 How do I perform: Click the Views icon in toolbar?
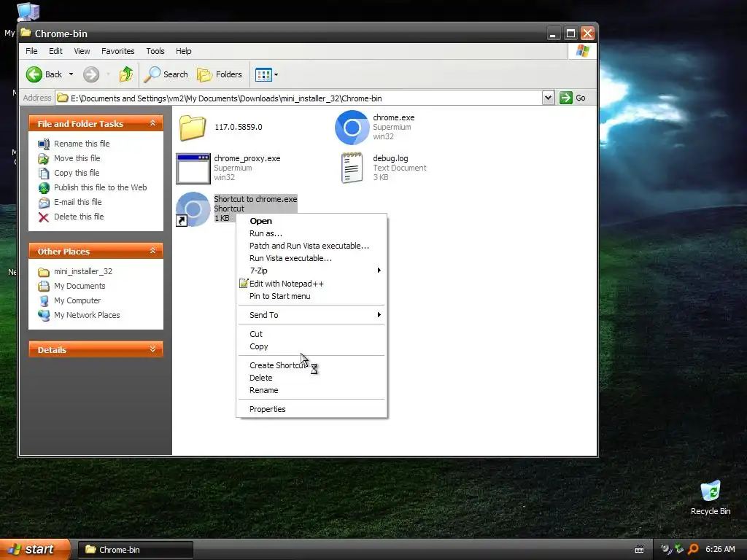pyautogui.click(x=263, y=74)
